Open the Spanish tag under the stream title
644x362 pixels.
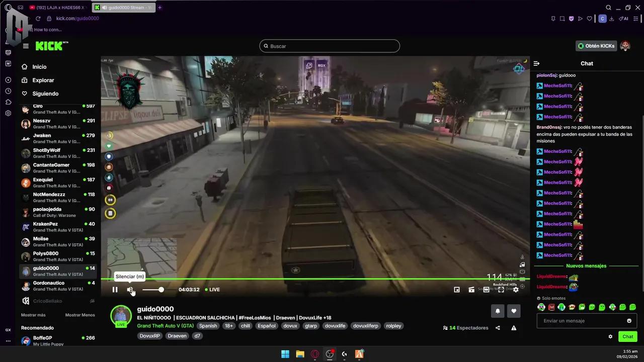tap(208, 326)
